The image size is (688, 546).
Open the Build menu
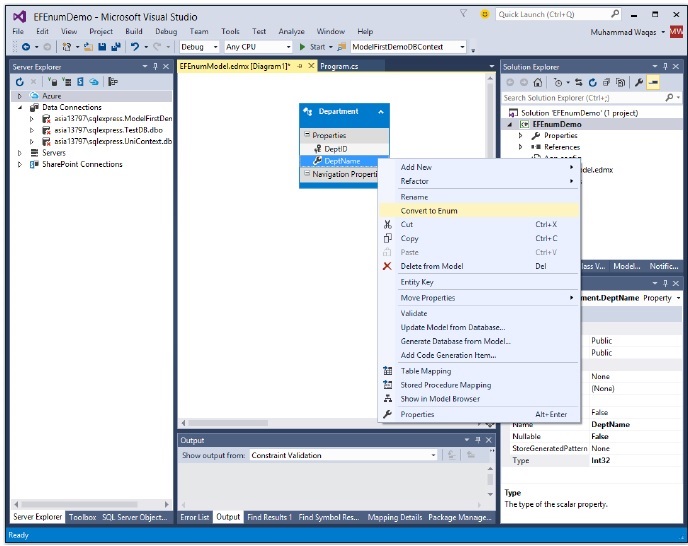[133, 31]
